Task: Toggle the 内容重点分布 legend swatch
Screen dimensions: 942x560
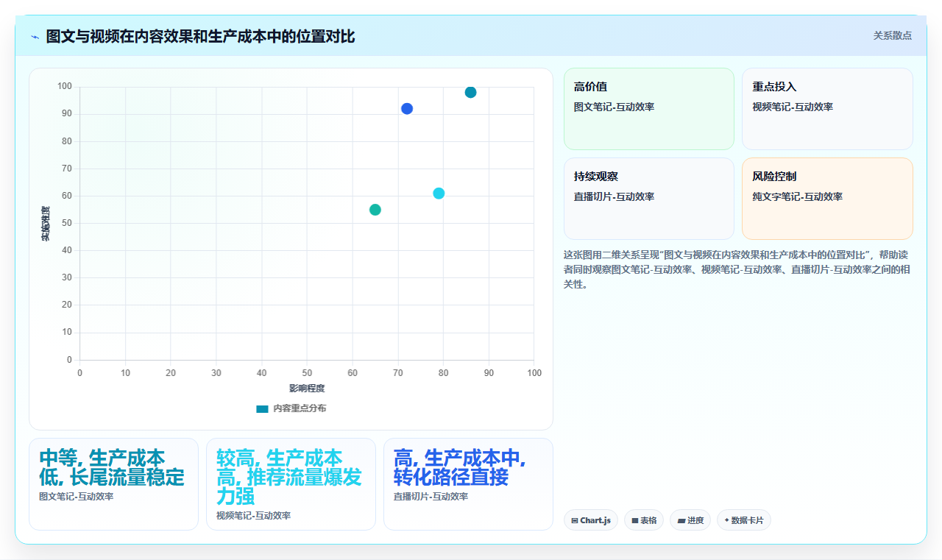Action: [x=262, y=408]
